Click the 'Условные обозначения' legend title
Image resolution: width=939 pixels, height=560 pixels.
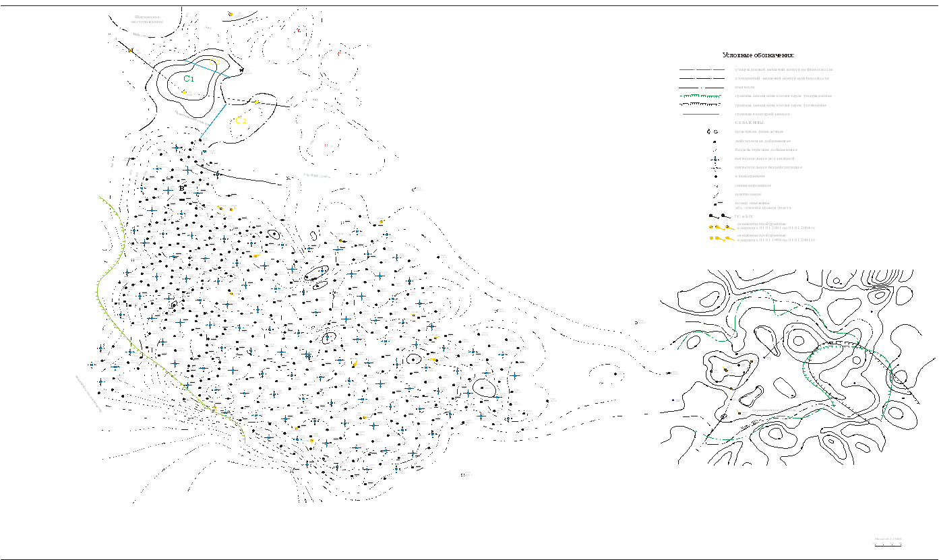pyautogui.click(x=758, y=55)
